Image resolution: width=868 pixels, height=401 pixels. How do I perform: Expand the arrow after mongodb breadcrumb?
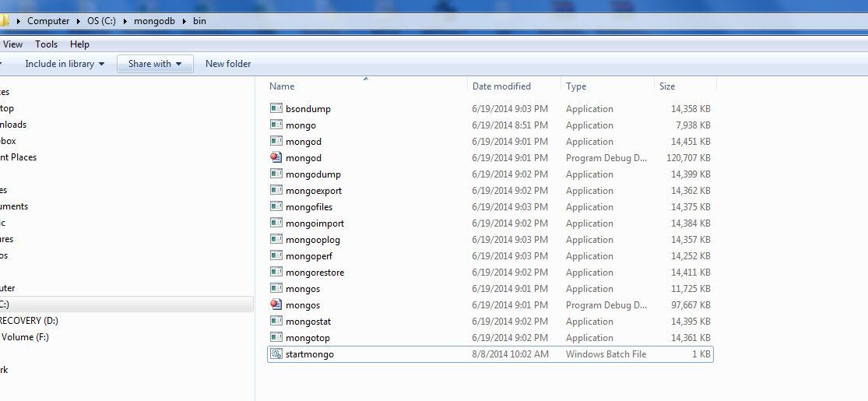[184, 21]
